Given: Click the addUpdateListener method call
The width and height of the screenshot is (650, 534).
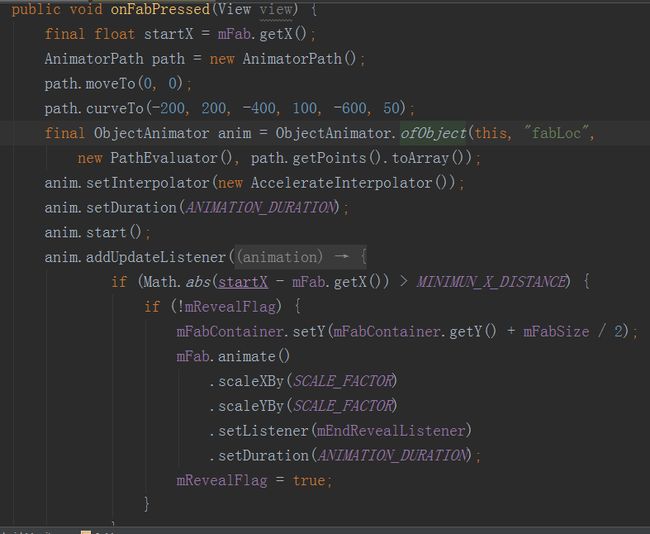Looking at the screenshot, I should pyautogui.click(x=156, y=257).
